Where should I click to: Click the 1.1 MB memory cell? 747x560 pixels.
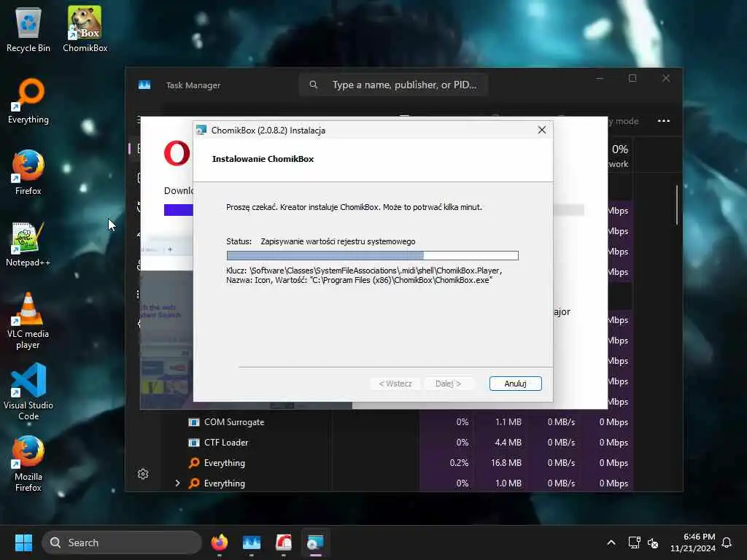pos(500,422)
